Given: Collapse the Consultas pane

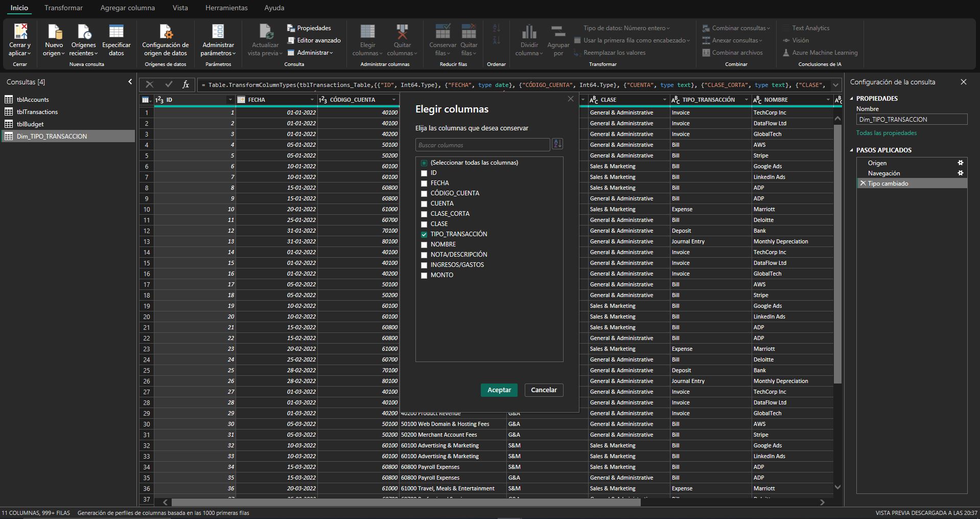Looking at the screenshot, I should coord(130,82).
